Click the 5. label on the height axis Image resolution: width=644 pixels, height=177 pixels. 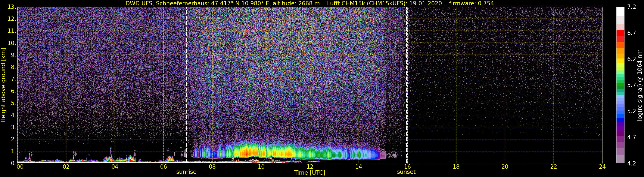[13, 103]
